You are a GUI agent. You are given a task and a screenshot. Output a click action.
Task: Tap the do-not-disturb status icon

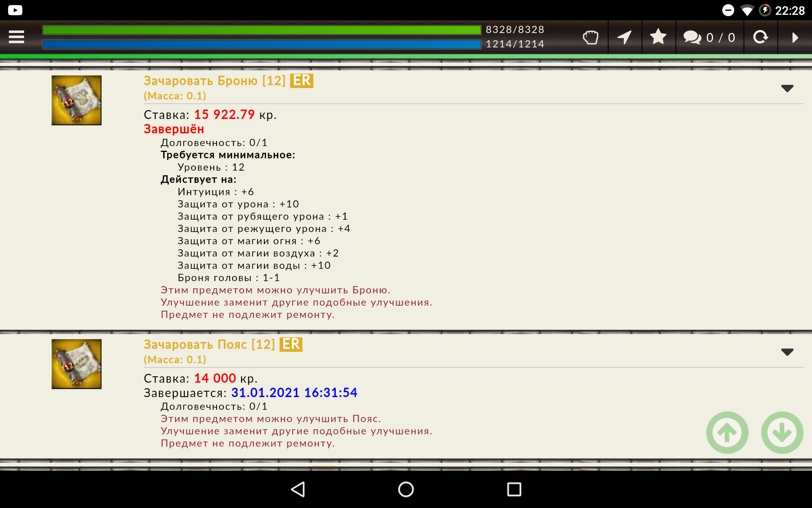[x=728, y=10]
